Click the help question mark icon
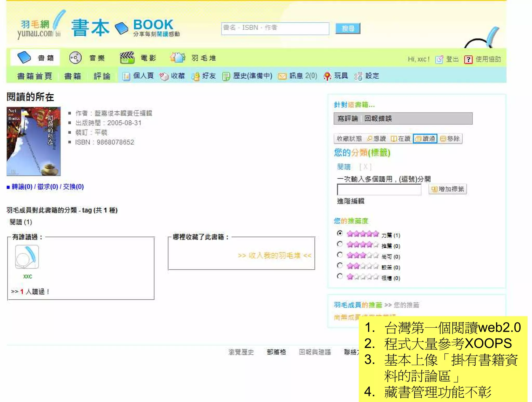Screen dimensions: 532x402 pos(468,60)
